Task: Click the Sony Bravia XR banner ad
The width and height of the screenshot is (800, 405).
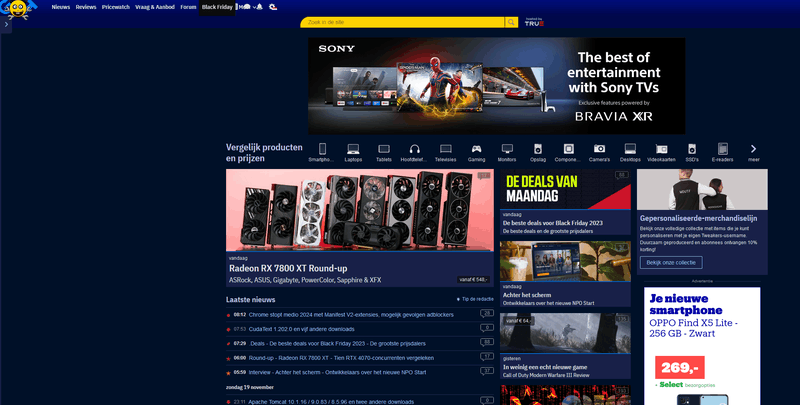Action: click(496, 86)
